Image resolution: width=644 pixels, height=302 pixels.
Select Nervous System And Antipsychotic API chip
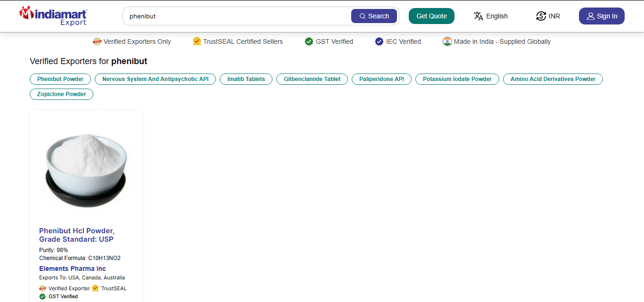(156, 79)
